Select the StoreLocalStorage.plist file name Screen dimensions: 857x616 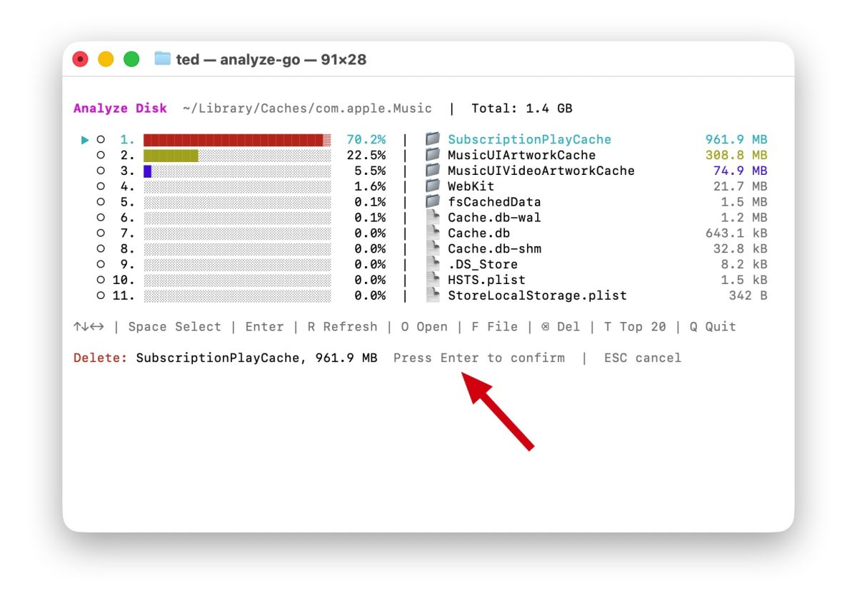537,296
